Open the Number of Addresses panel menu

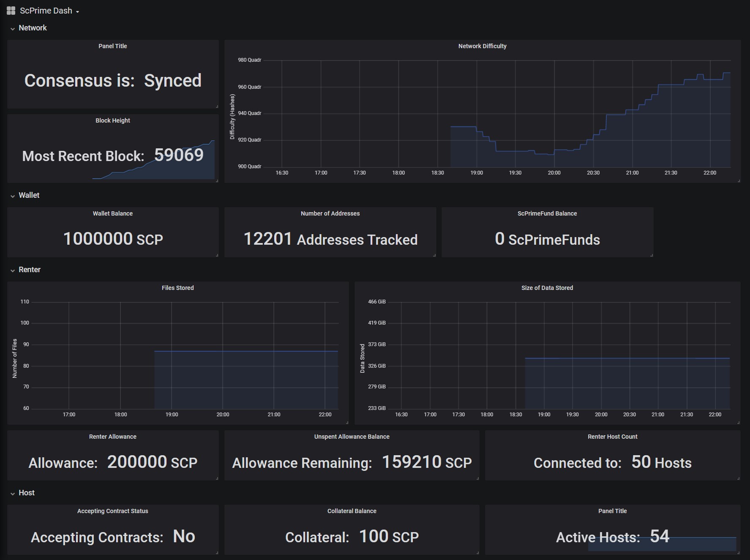point(330,213)
